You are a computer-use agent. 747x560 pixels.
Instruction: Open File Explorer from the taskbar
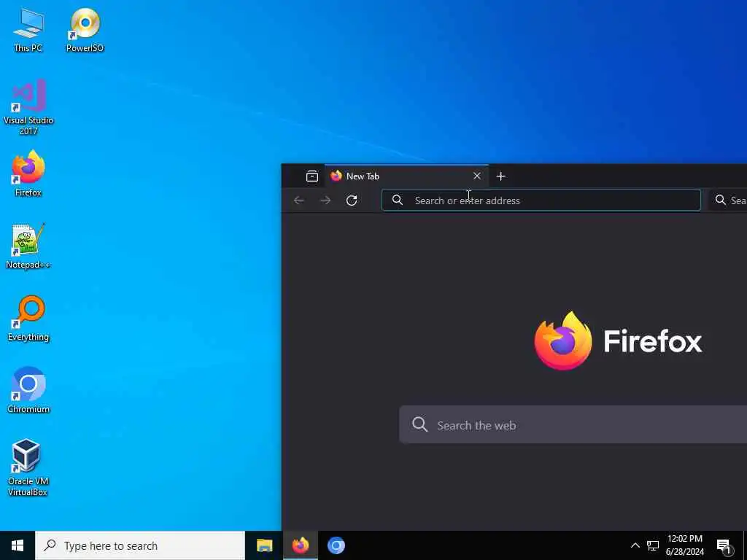[x=264, y=545]
